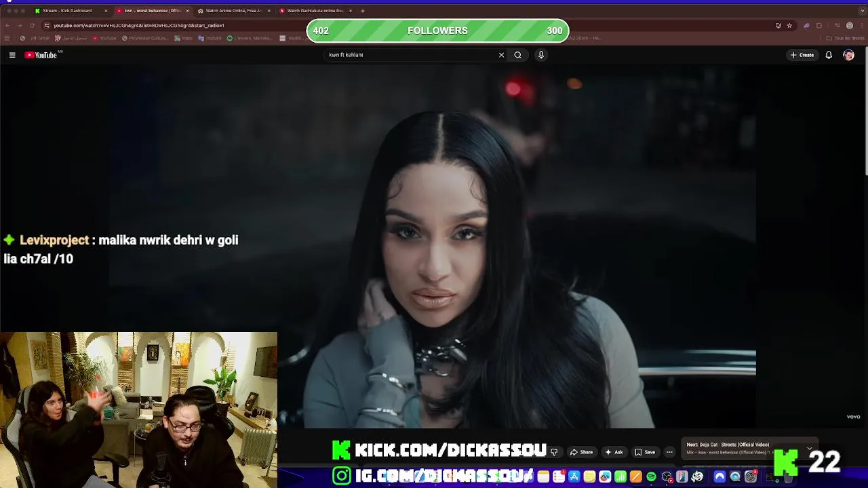This screenshot has width=868, height=488.
Task: Open the Traduire bookmark
Action: click(x=211, y=38)
